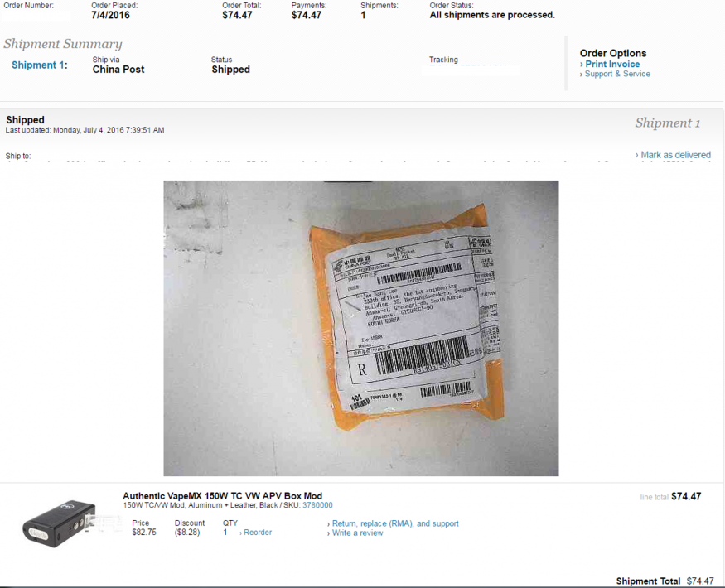Open the package photo image
This screenshot has height=588, width=725.
[x=360, y=328]
